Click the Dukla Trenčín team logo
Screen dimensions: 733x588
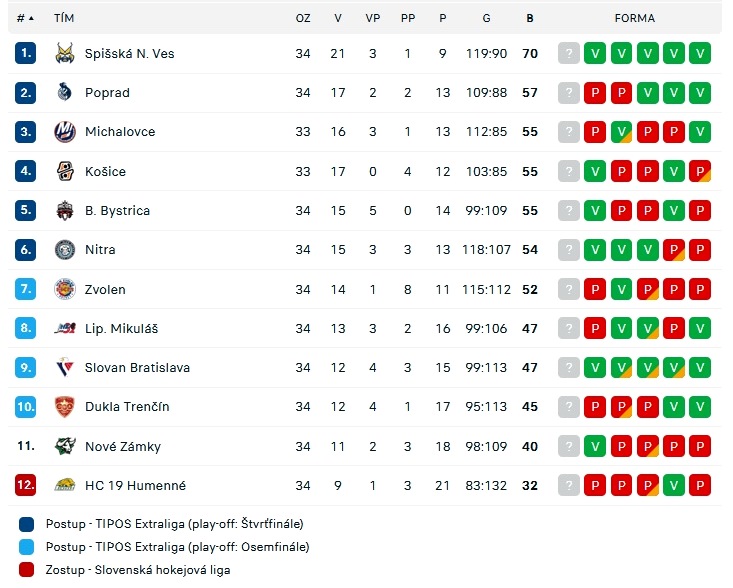tap(65, 407)
